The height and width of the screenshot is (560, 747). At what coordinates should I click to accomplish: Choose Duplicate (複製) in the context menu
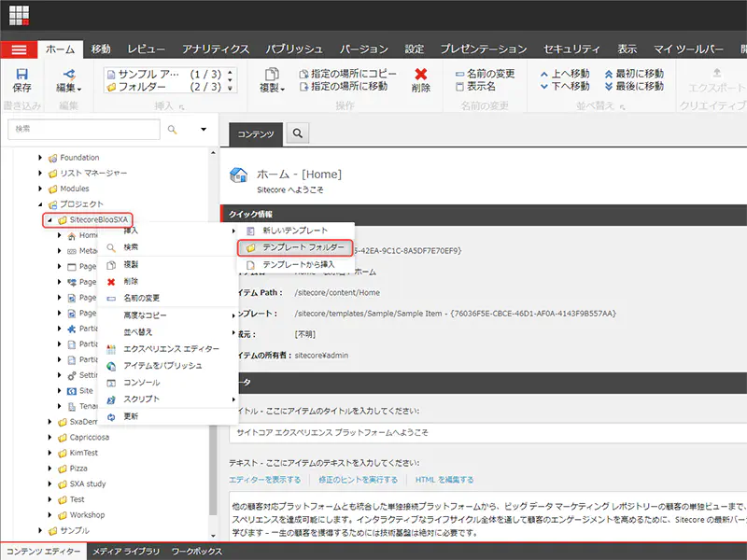point(168,264)
